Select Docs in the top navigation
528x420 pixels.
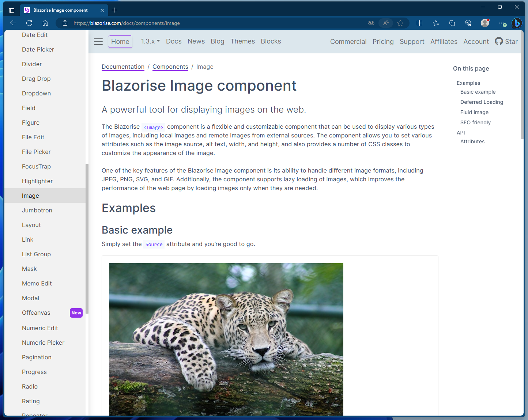174,41
